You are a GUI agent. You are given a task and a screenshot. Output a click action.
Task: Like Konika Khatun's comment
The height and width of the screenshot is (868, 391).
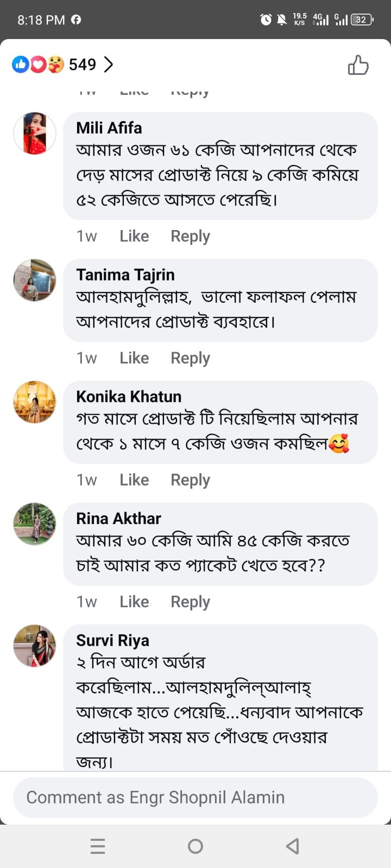[x=134, y=480]
